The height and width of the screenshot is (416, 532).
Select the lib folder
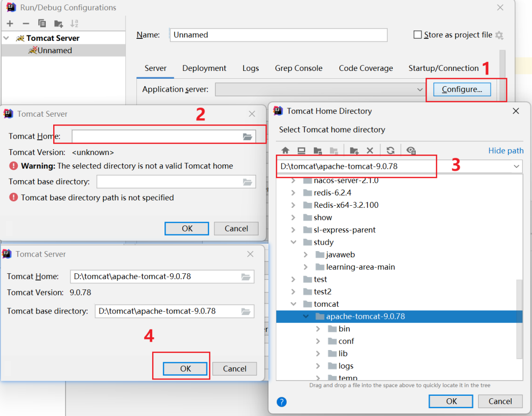click(x=343, y=353)
